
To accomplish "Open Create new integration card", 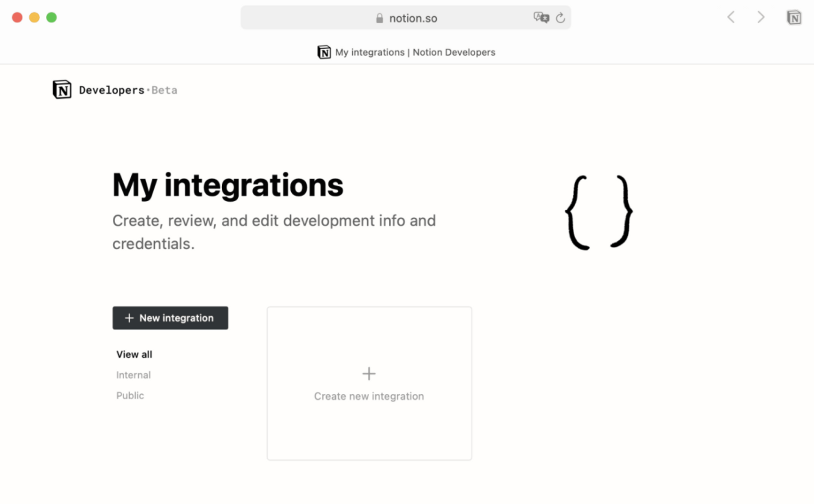I will coord(369,383).
